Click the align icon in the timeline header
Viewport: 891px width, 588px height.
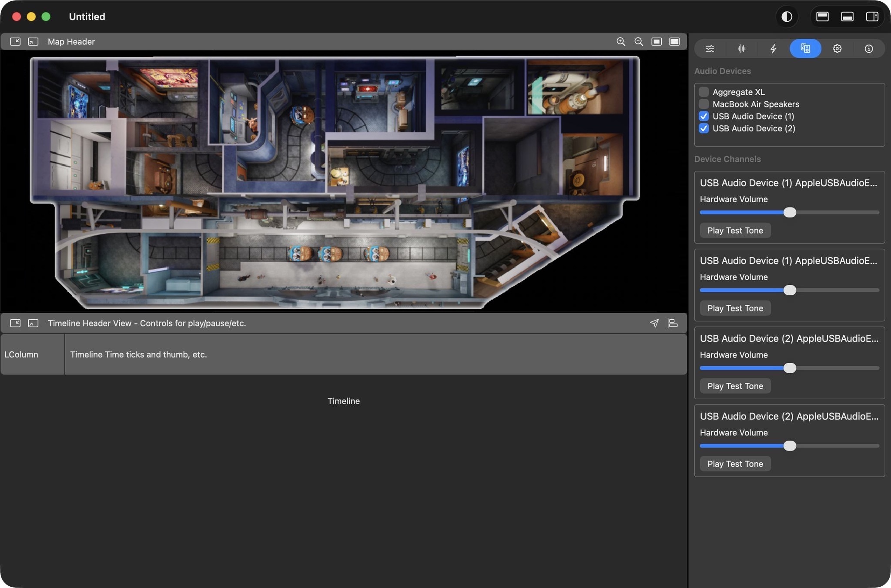tap(673, 323)
